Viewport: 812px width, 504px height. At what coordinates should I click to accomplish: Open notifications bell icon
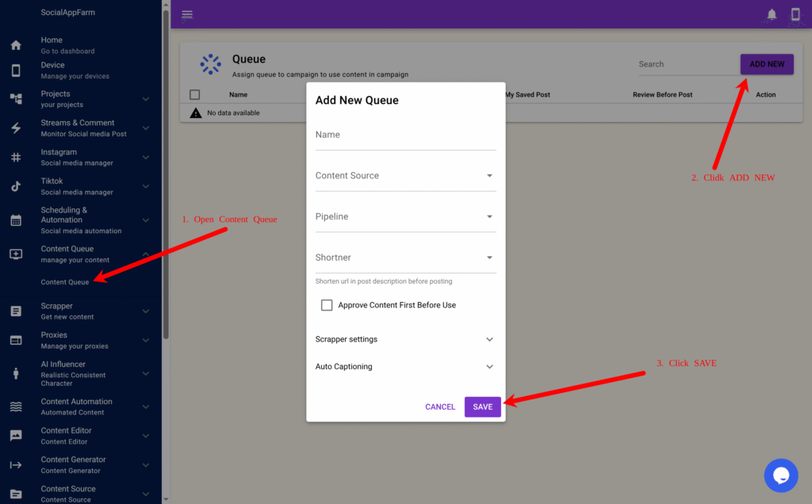(x=772, y=15)
